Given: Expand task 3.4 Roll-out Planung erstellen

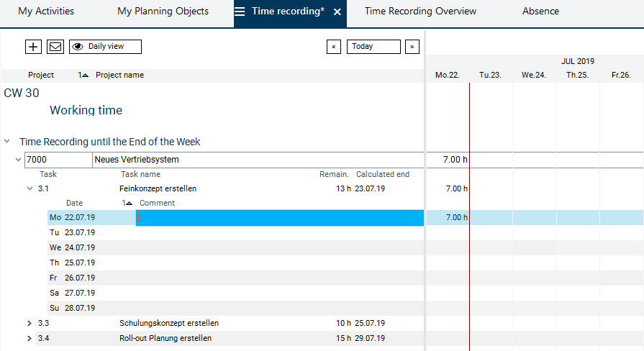Looking at the screenshot, I should tap(30, 338).
